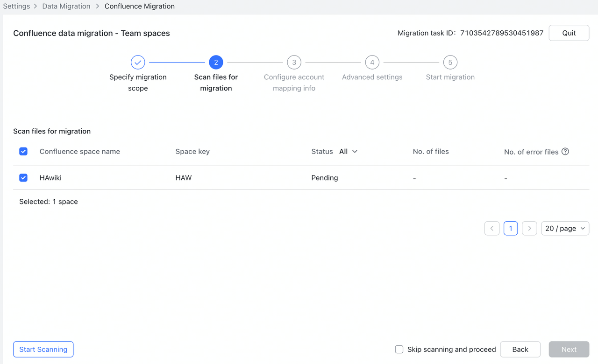Go to previous page arrow
The width and height of the screenshot is (598, 364).
click(x=492, y=228)
